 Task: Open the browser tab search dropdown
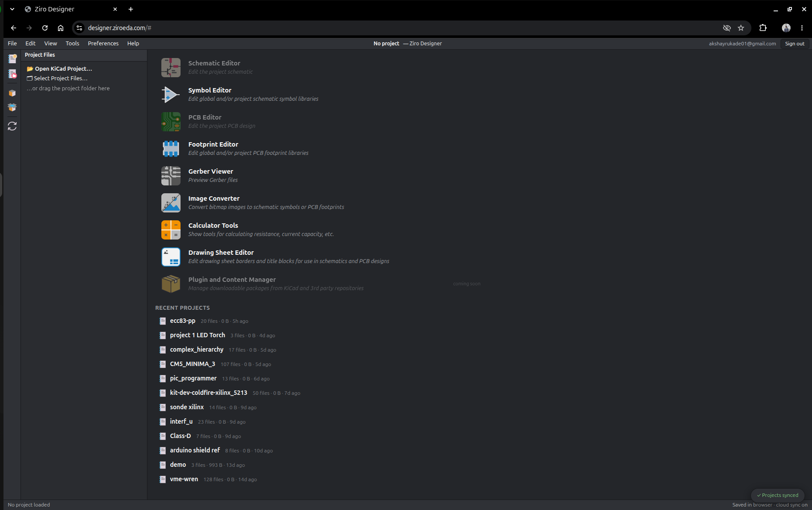pos(12,9)
